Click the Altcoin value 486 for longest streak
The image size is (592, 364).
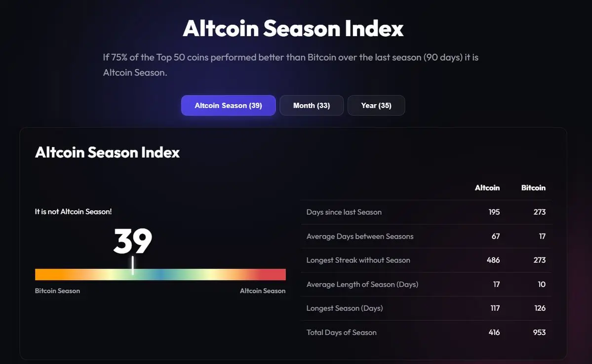point(493,260)
